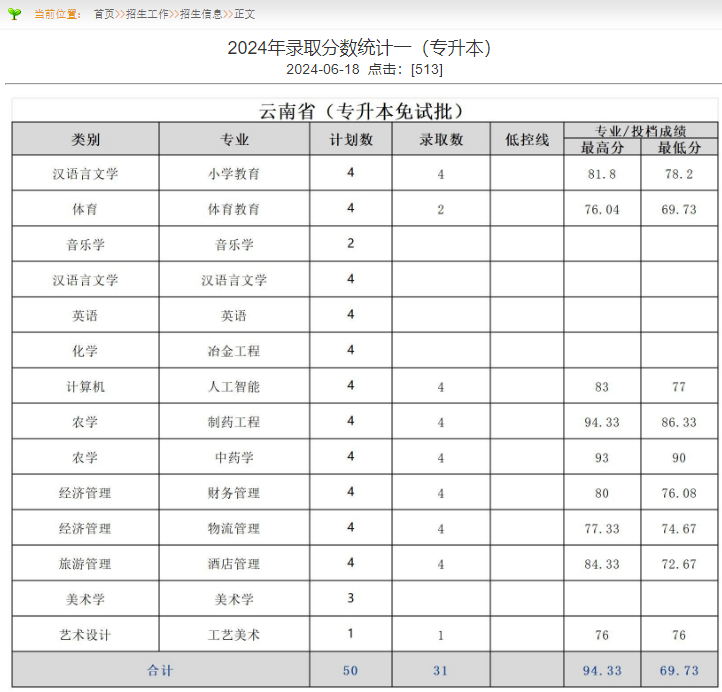Viewport: 722px width, 692px height.
Task: Click the 72.67 score cell
Action: click(679, 564)
